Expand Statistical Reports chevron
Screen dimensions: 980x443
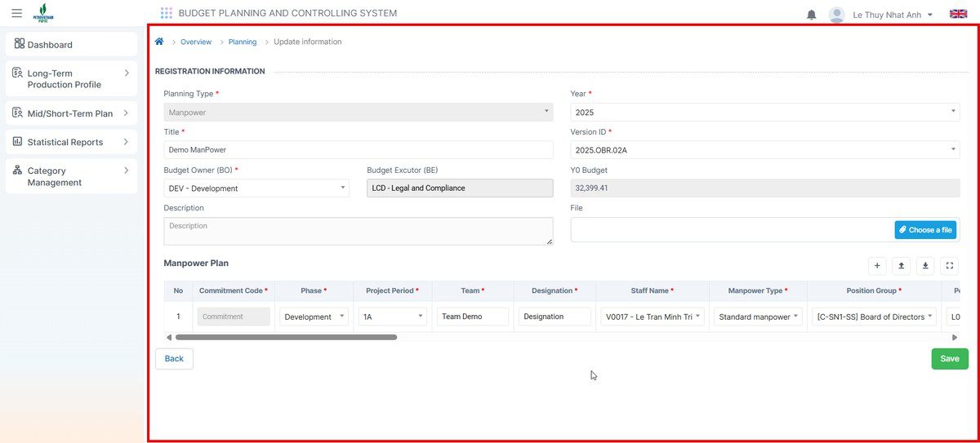(127, 142)
